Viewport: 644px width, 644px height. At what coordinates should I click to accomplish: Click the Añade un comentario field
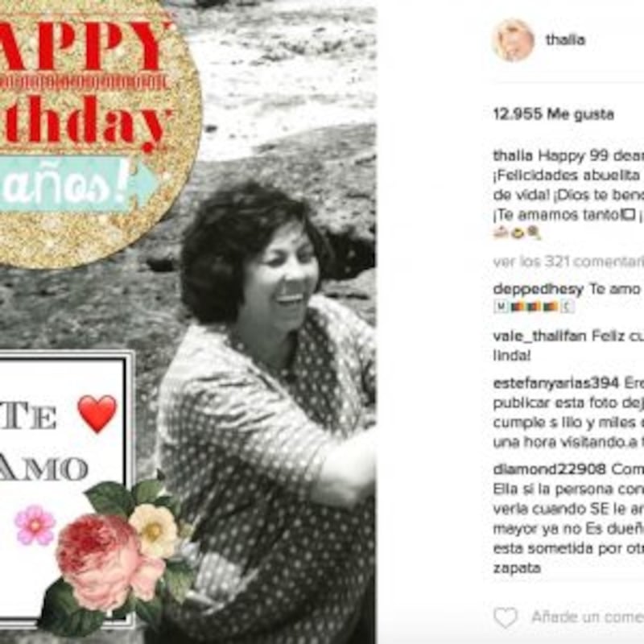(x=588, y=617)
